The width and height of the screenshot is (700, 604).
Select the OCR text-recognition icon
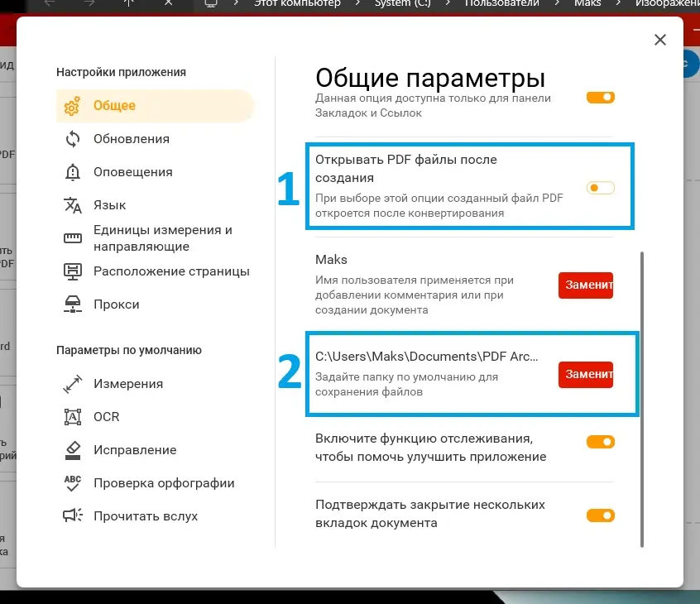pos(73,417)
